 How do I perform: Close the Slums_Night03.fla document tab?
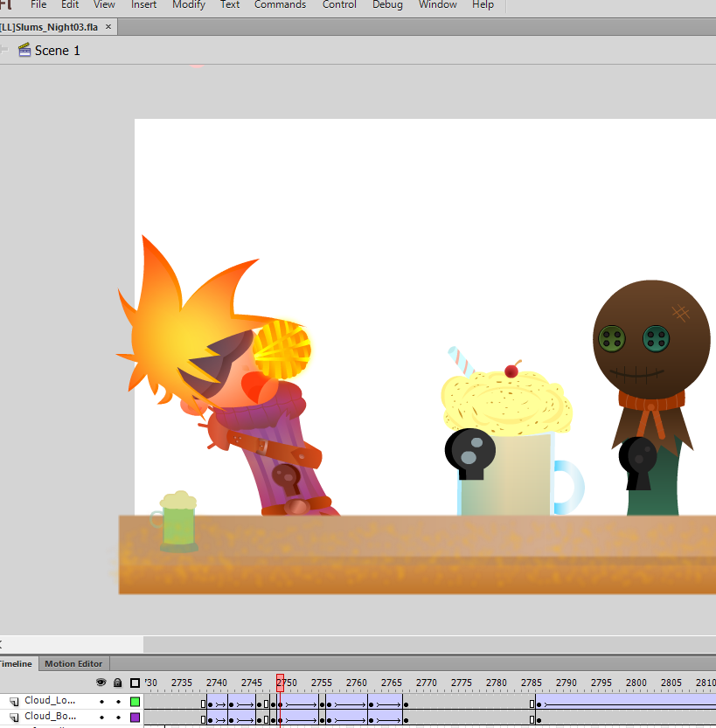108,27
